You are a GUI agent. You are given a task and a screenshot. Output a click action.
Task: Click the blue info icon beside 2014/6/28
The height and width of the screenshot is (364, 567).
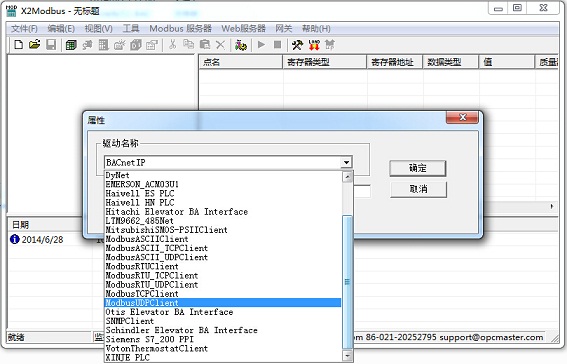click(x=14, y=239)
